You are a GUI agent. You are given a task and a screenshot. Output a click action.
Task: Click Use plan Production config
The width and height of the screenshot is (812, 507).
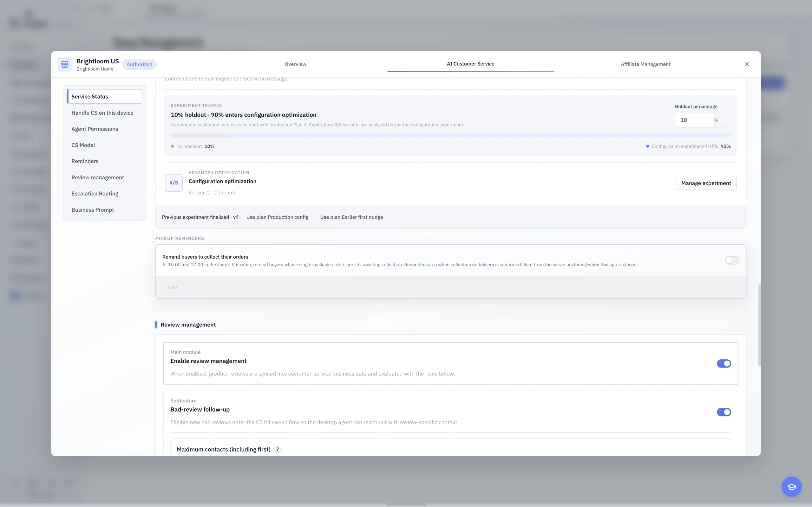click(x=277, y=217)
